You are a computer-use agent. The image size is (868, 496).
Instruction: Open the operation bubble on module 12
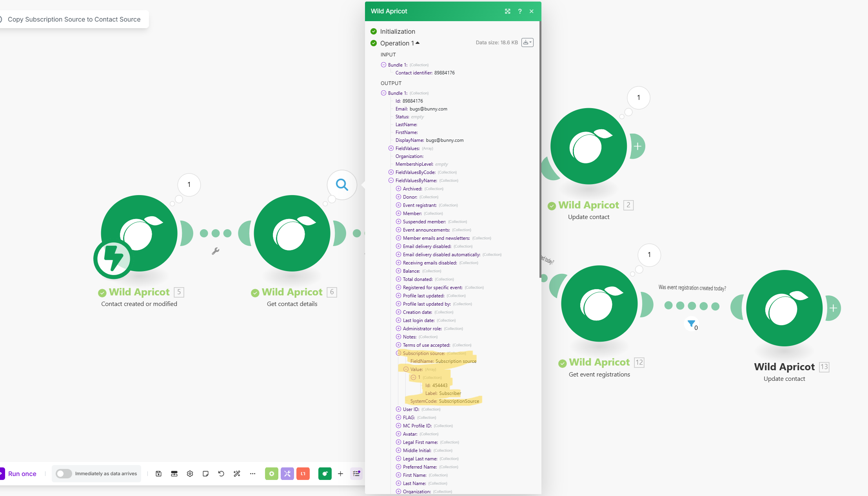click(649, 255)
